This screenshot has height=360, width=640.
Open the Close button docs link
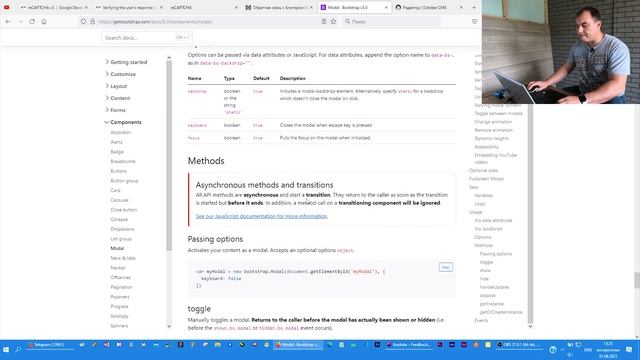124,210
